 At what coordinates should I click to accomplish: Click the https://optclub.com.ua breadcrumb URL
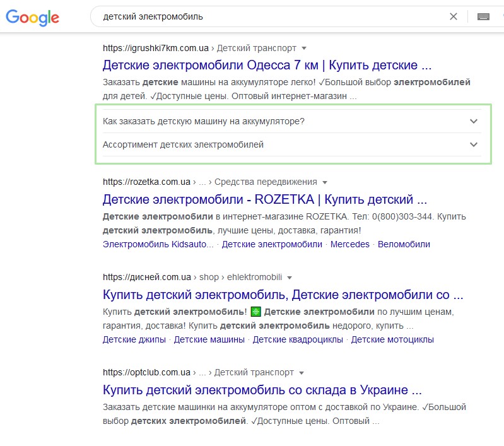coord(146,372)
